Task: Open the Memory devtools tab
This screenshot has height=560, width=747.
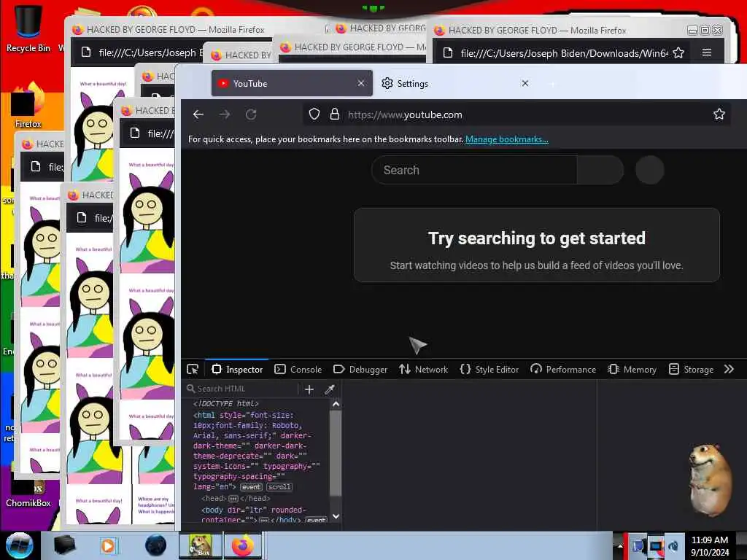Action: (x=632, y=370)
